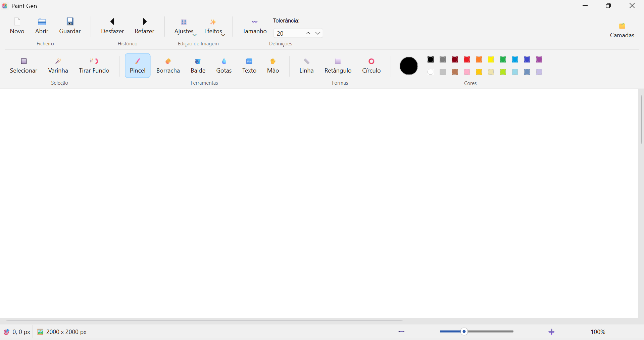Screen dimensions: 644x340
Task: Select the Texto tool
Action: (249, 66)
